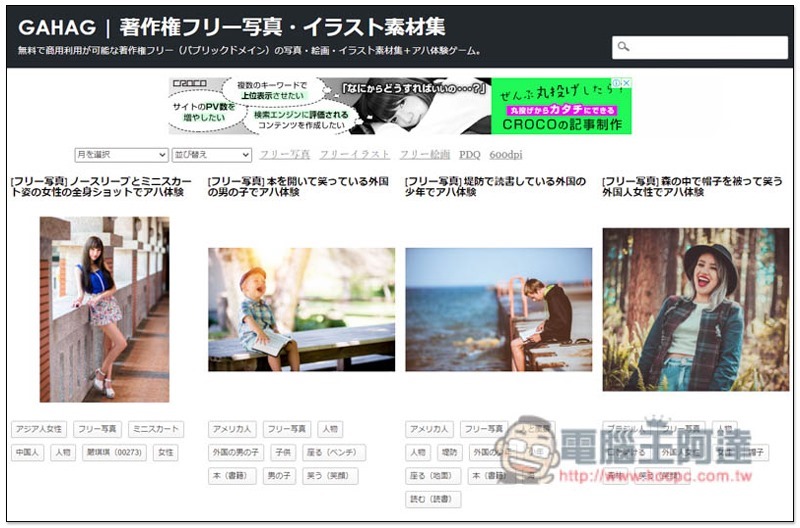This screenshot has height=528, width=800.
Task: Close the CROCO banner ad via corner icon
Action: click(626, 84)
